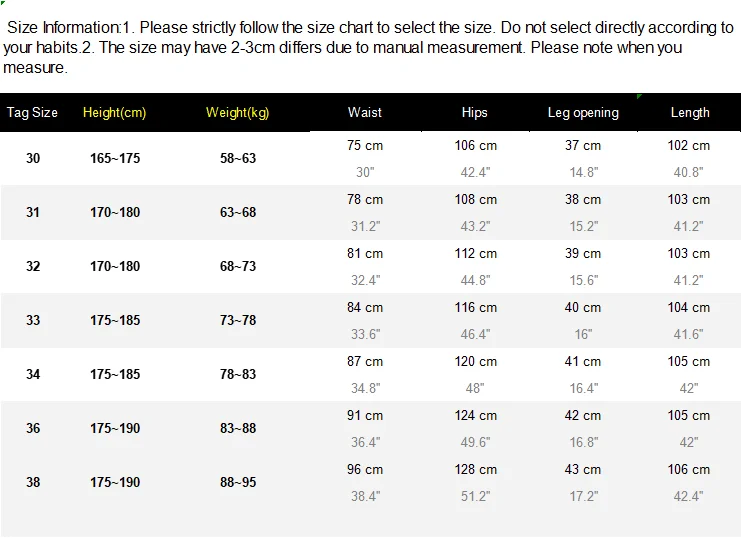Click the Waist column header
Viewport: 741px width, 538px height.
[x=365, y=113]
